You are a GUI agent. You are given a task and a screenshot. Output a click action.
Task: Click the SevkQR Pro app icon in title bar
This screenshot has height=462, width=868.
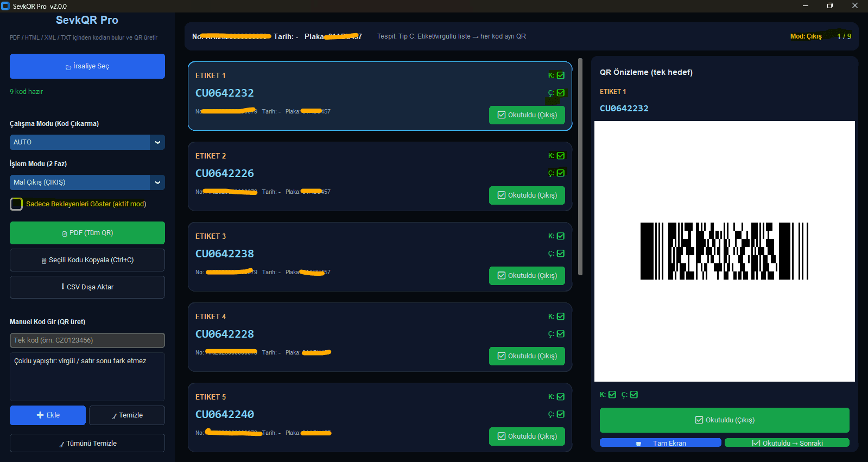point(5,6)
